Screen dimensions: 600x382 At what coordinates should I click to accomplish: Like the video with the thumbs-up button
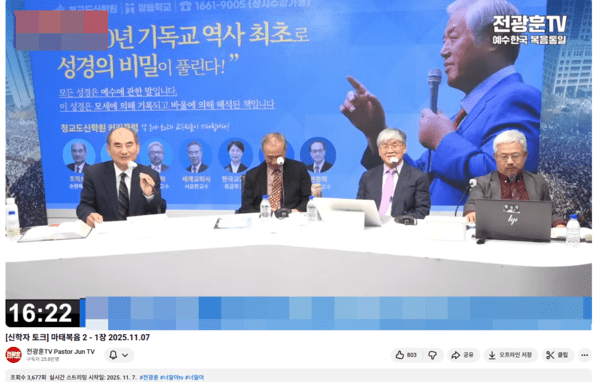(x=406, y=355)
